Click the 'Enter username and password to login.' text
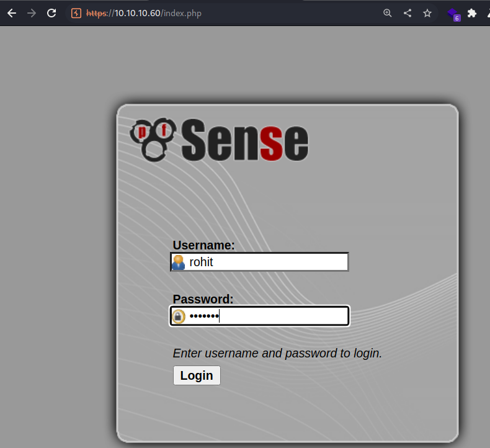Viewport: 490px width, 448px height. click(x=277, y=353)
